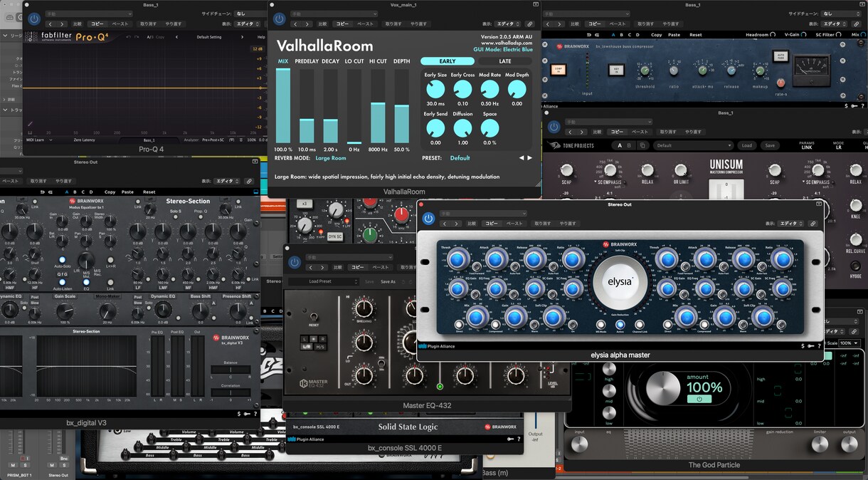Select setting C in the bx_digital V3 toolbar
This screenshot has height=480, width=868.
coord(83,192)
